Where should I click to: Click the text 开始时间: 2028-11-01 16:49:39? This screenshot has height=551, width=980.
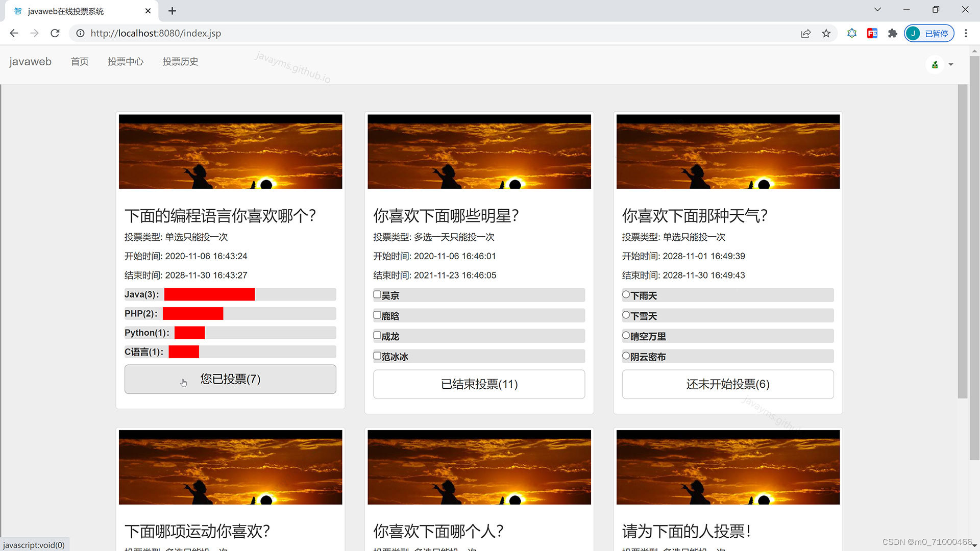click(x=683, y=256)
